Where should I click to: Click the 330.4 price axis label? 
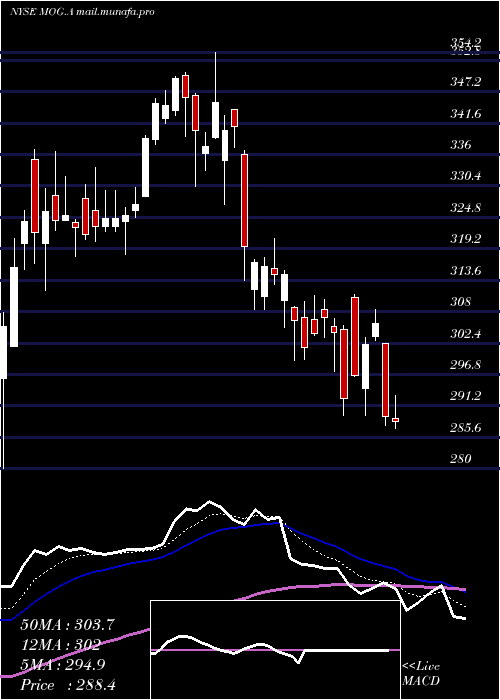click(x=466, y=176)
